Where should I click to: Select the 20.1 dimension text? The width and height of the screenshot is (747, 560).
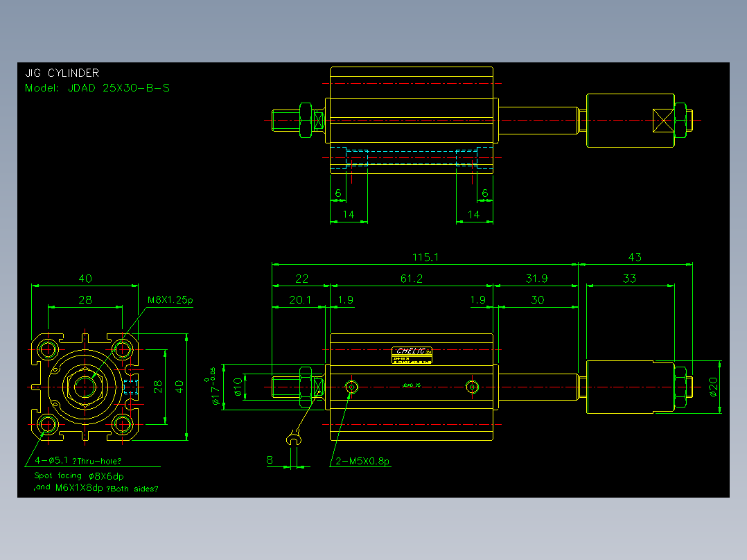click(299, 300)
